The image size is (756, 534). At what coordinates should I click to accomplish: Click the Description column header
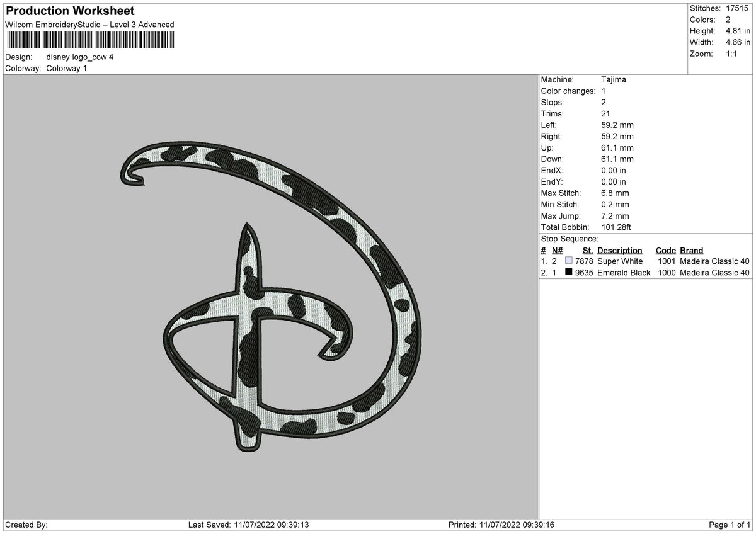click(x=620, y=250)
